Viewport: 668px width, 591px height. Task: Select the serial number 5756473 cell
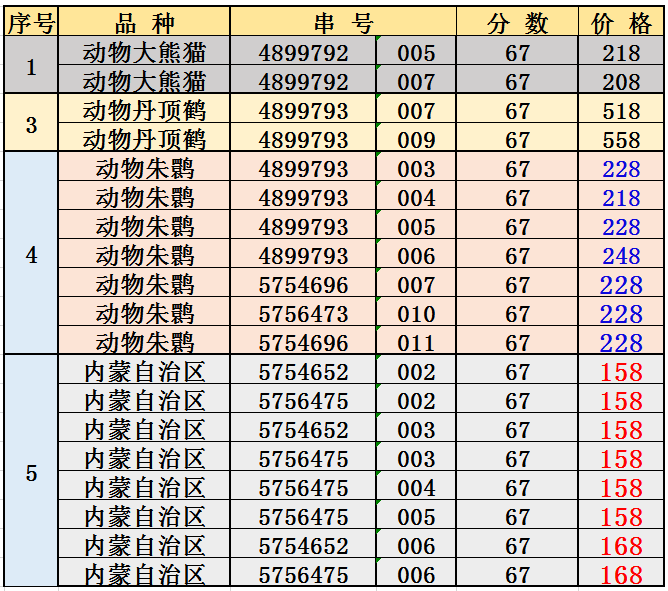(303, 314)
